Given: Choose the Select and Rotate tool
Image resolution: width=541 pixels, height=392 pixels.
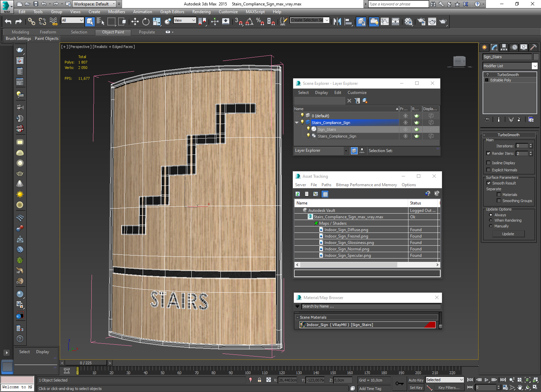Looking at the screenshot, I should [x=146, y=22].
